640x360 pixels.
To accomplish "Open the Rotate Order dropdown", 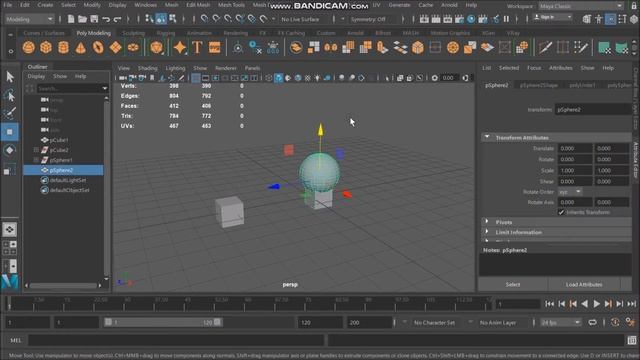I will tap(570, 192).
